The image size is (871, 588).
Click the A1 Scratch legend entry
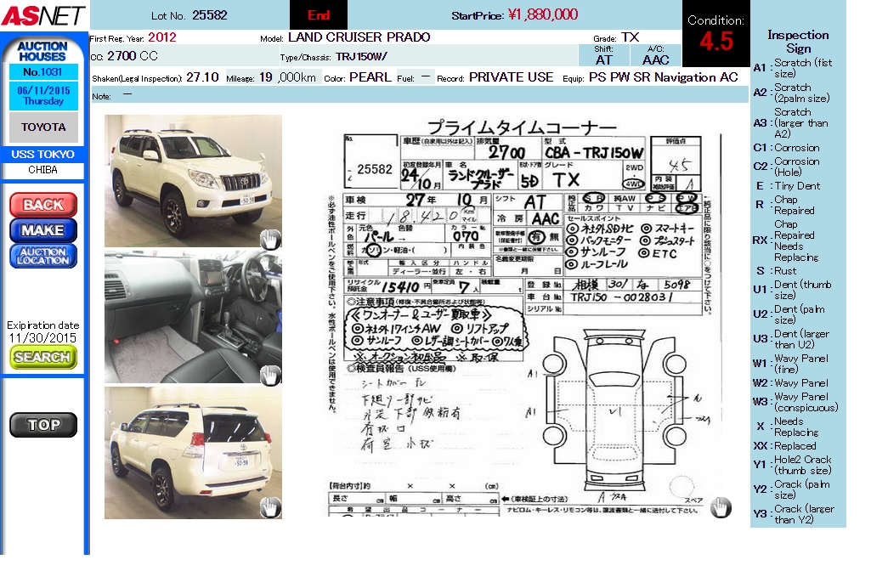(x=793, y=68)
